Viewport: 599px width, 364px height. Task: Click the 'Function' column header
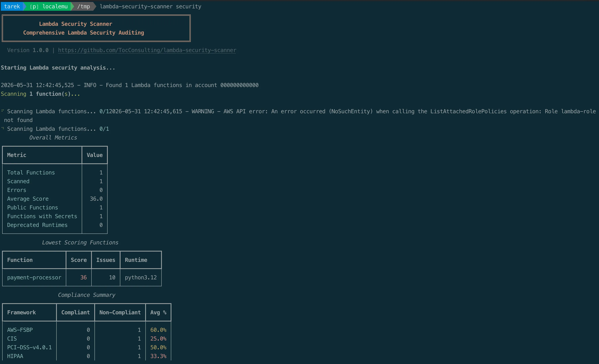pyautogui.click(x=20, y=260)
